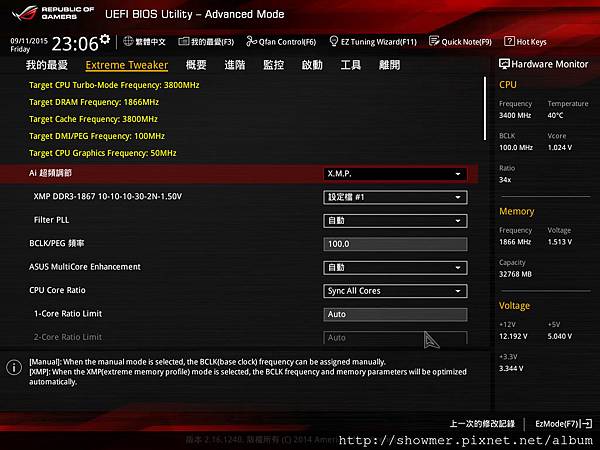
Task: Launch EZ Tuning Wizard lightbulb icon
Action: pyautogui.click(x=334, y=41)
